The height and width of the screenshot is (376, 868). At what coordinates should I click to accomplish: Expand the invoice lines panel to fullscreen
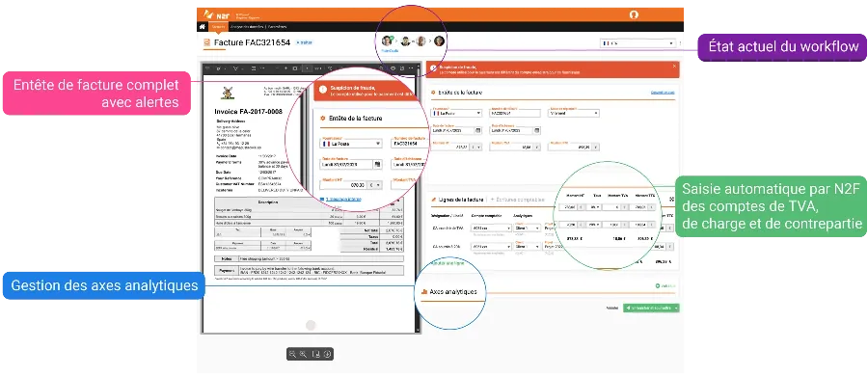pyautogui.click(x=671, y=200)
